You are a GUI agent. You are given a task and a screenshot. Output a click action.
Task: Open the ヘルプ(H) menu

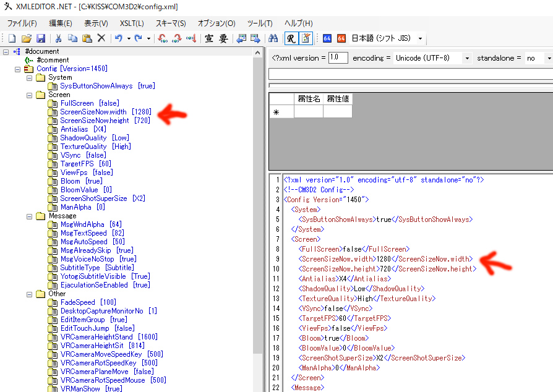click(298, 23)
